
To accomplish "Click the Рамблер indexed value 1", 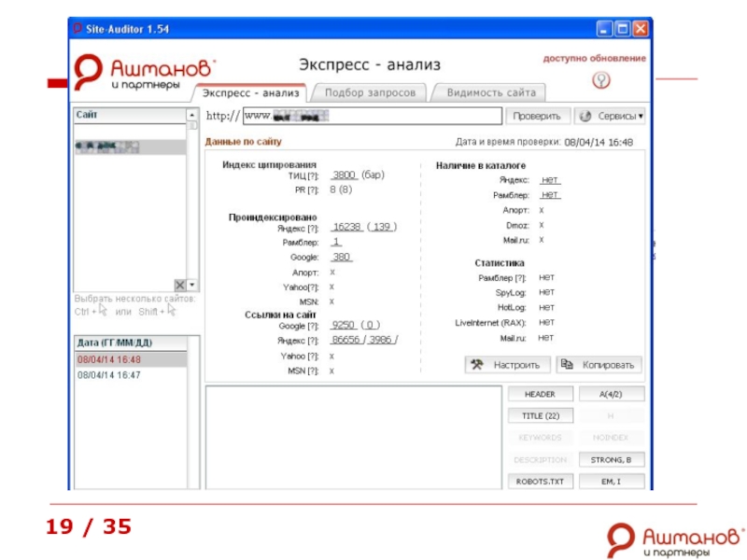I will coord(336,242).
